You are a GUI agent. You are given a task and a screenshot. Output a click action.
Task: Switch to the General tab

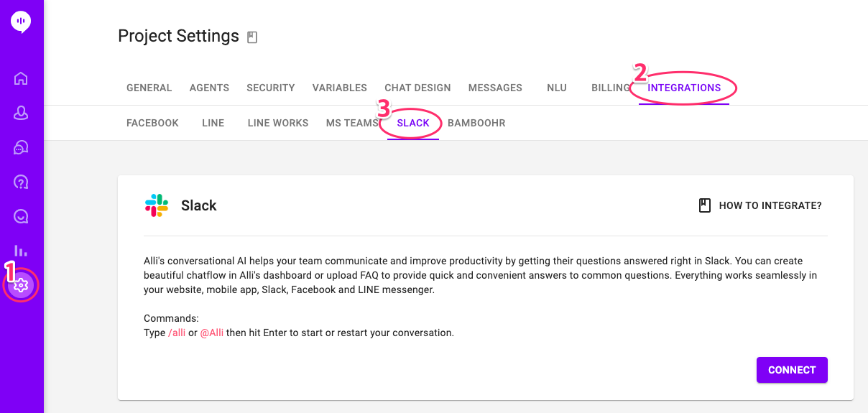pyautogui.click(x=149, y=88)
